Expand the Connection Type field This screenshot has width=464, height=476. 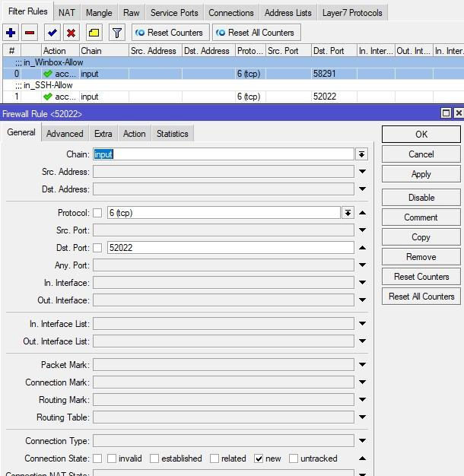pos(362,440)
